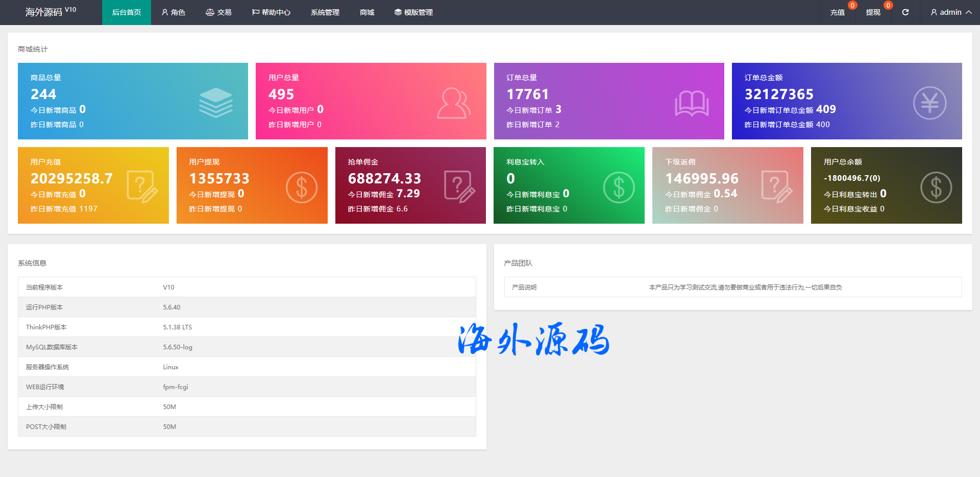Click the edit note icon in 抢单佣金 card

[x=459, y=187]
